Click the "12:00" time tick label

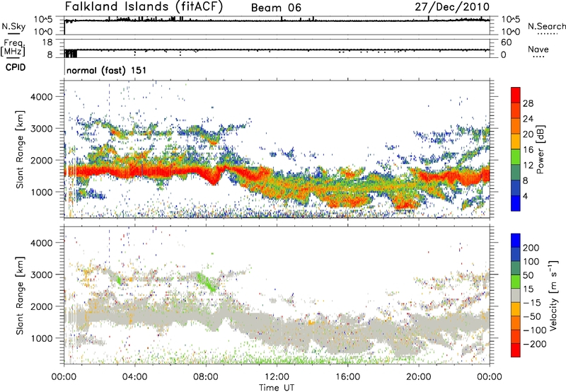click(x=277, y=377)
